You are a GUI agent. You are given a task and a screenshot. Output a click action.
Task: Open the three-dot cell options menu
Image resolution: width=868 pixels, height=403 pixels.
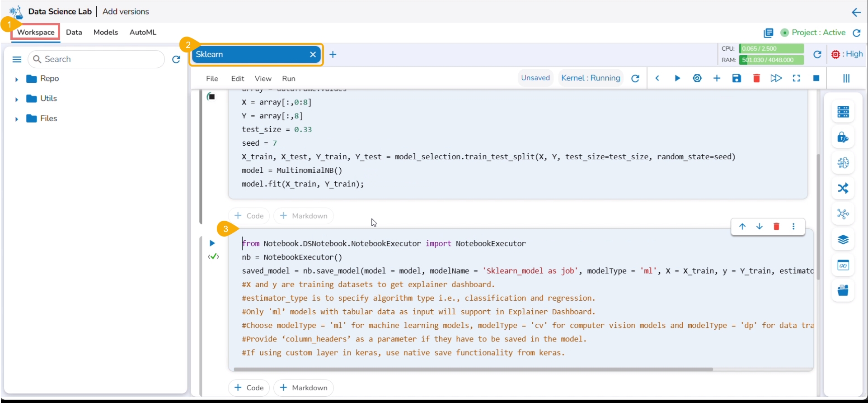(x=793, y=227)
